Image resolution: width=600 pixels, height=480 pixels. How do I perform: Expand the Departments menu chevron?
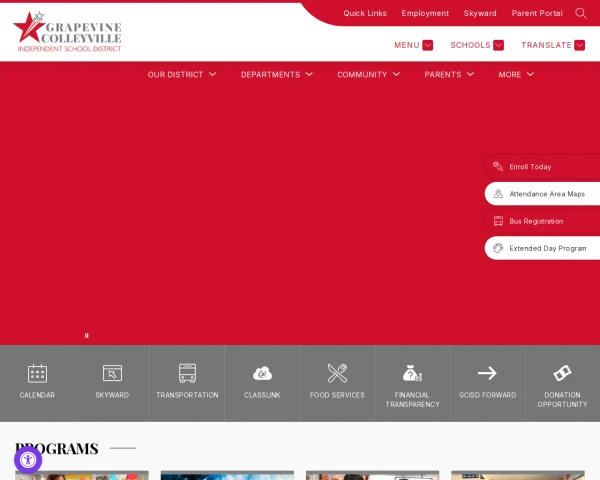(309, 74)
